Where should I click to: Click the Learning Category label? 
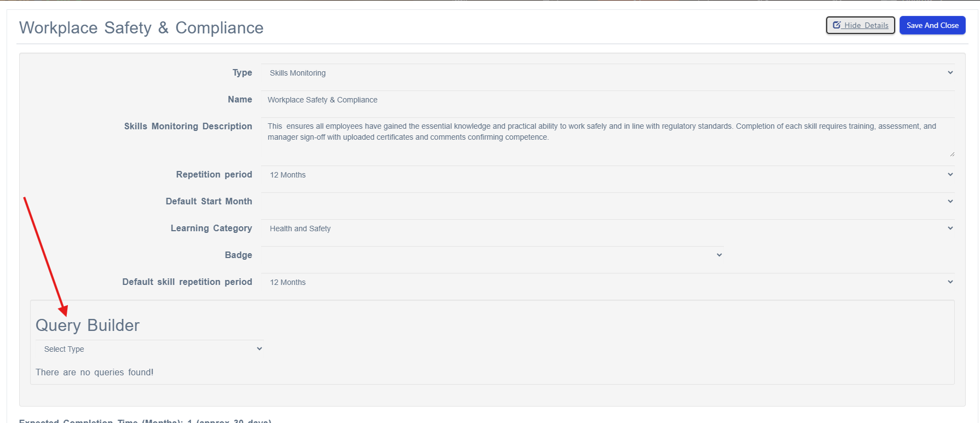[211, 228]
